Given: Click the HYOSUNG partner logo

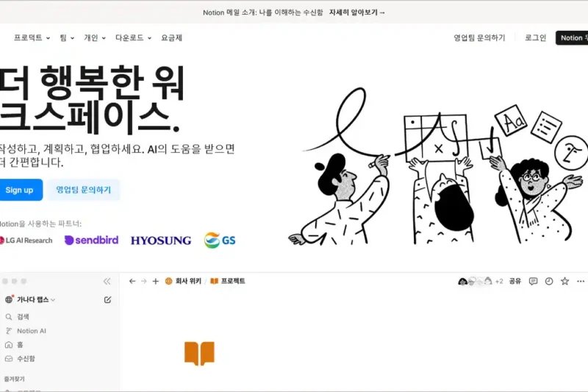Looking at the screenshot, I should (161, 240).
